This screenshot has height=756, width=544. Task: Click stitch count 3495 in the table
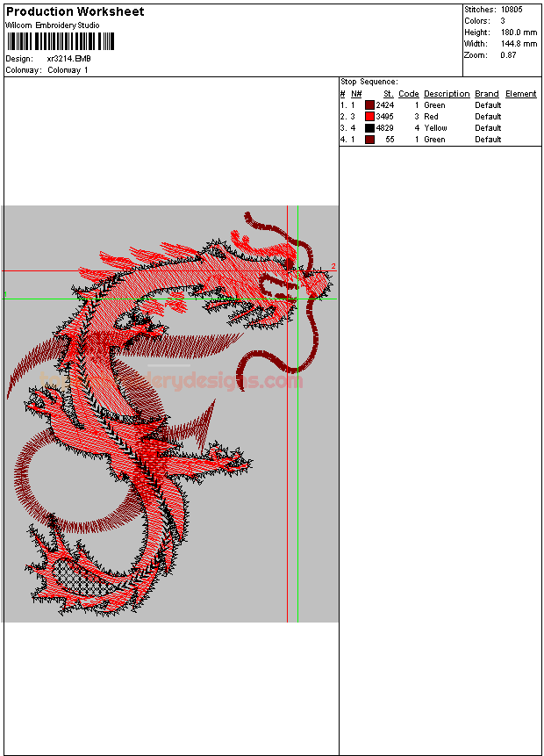[384, 117]
